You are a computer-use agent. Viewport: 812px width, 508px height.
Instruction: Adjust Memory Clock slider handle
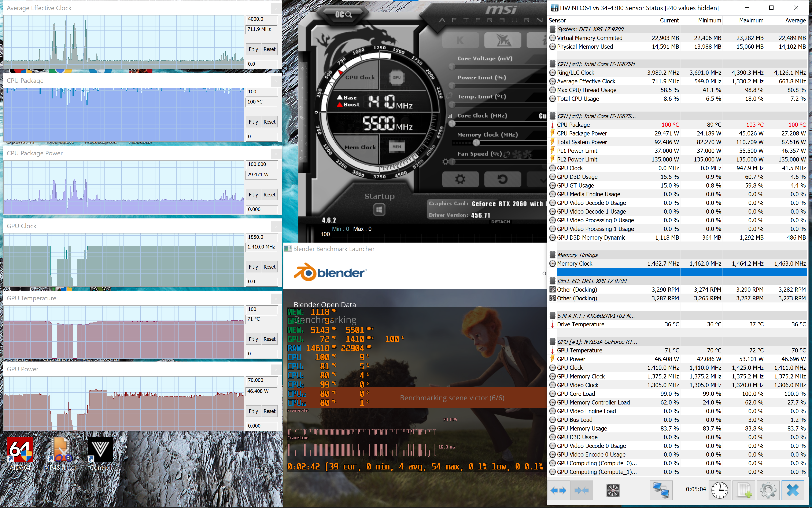point(476,143)
